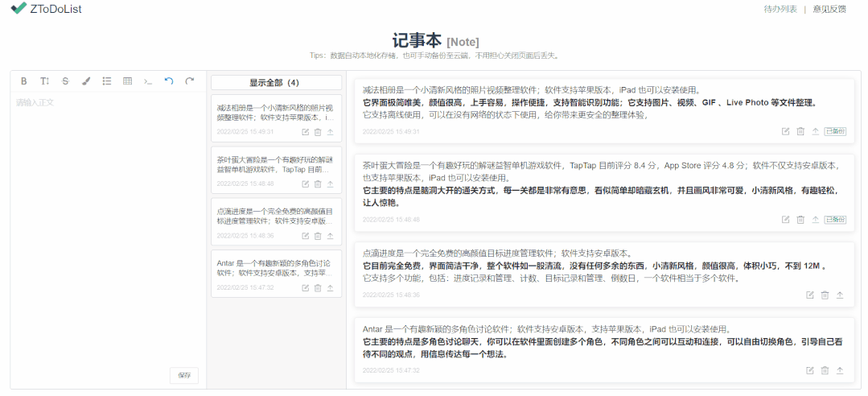Screen dimensions: 868x396
Task: Edit the 减法相册 note in the sidebar list
Action: pos(306,132)
